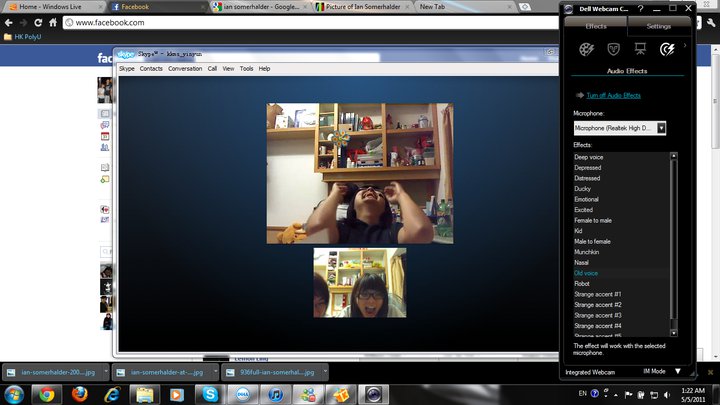Click the small self-view video preview
This screenshot has width=720, height=405.
click(360, 283)
